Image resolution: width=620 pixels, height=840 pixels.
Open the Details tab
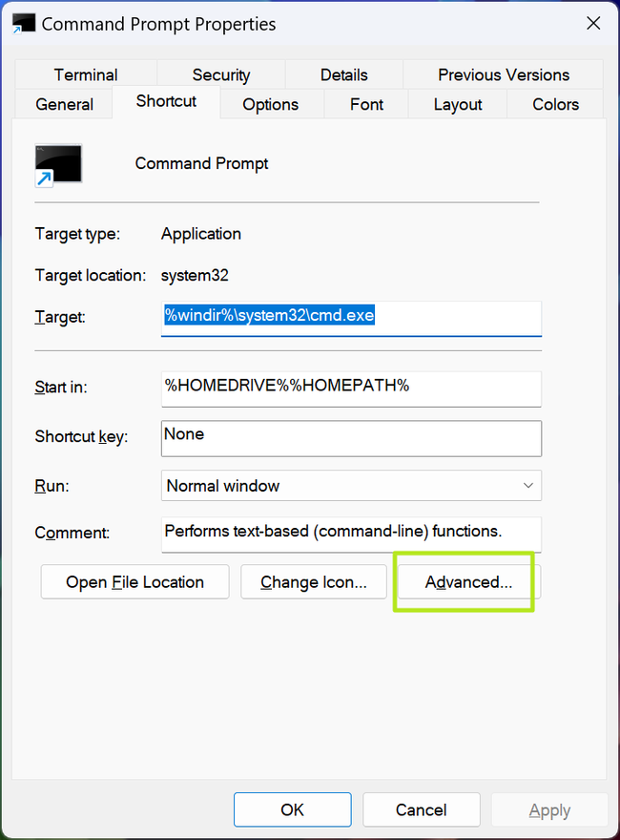coord(343,74)
